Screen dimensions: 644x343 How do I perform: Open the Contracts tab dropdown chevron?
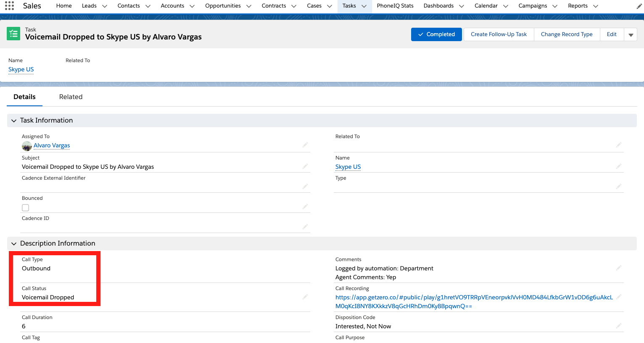[294, 6]
